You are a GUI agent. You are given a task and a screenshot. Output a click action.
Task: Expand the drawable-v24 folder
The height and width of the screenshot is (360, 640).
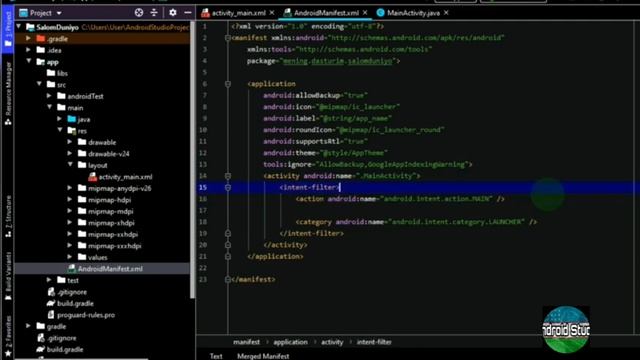(70, 153)
